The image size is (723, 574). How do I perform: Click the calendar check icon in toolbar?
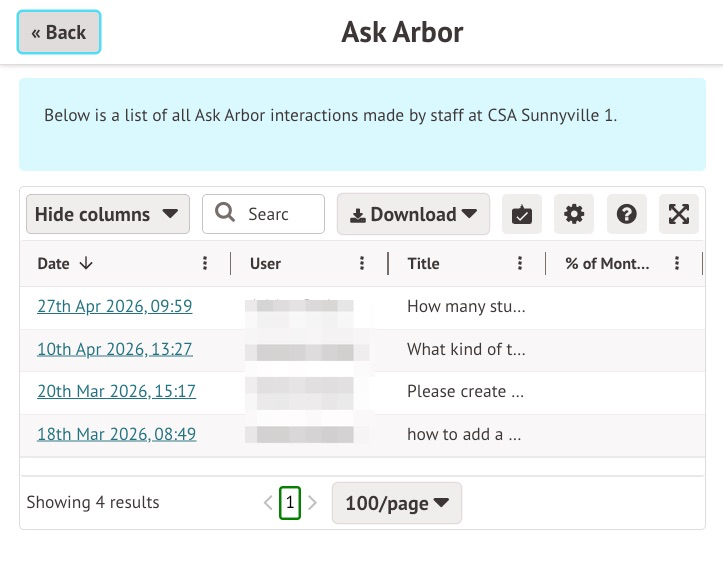pyautogui.click(x=521, y=214)
